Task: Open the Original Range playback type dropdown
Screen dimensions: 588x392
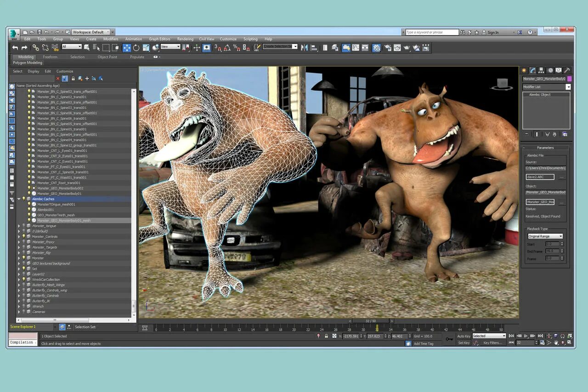Action: (x=545, y=236)
